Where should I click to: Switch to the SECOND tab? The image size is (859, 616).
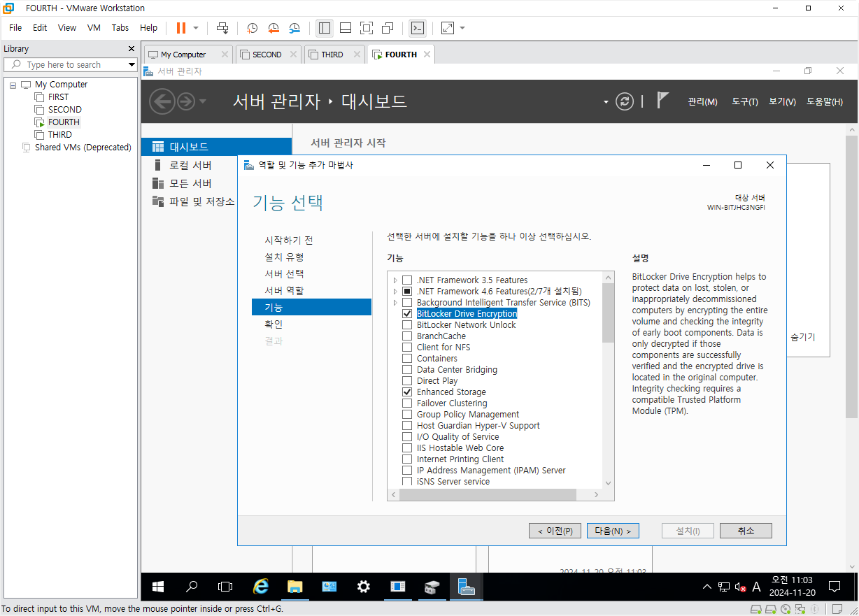click(x=267, y=55)
